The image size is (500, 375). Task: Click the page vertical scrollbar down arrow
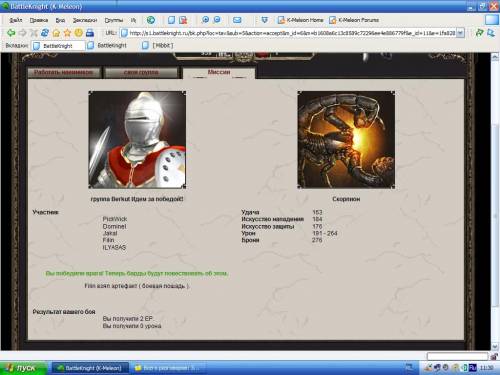click(x=495, y=347)
